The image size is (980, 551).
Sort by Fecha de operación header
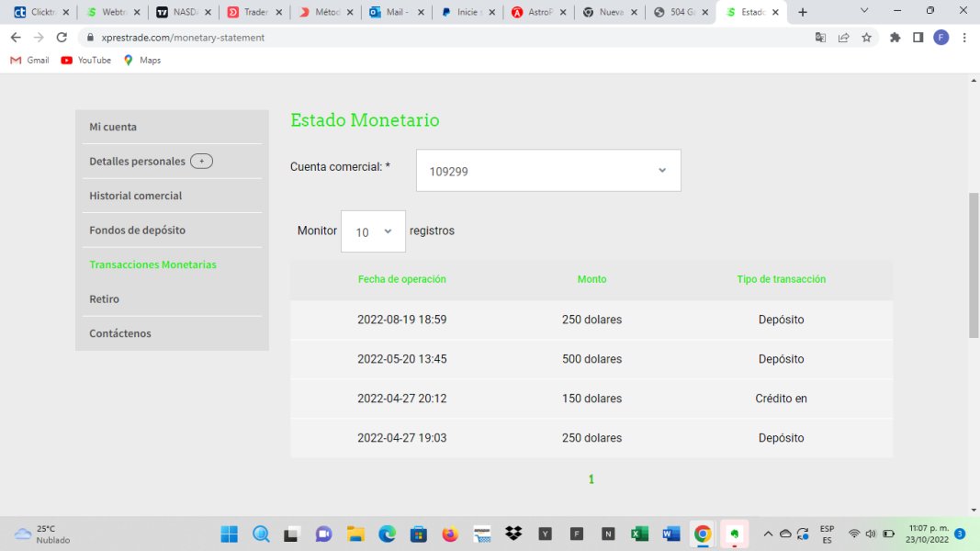coord(402,279)
